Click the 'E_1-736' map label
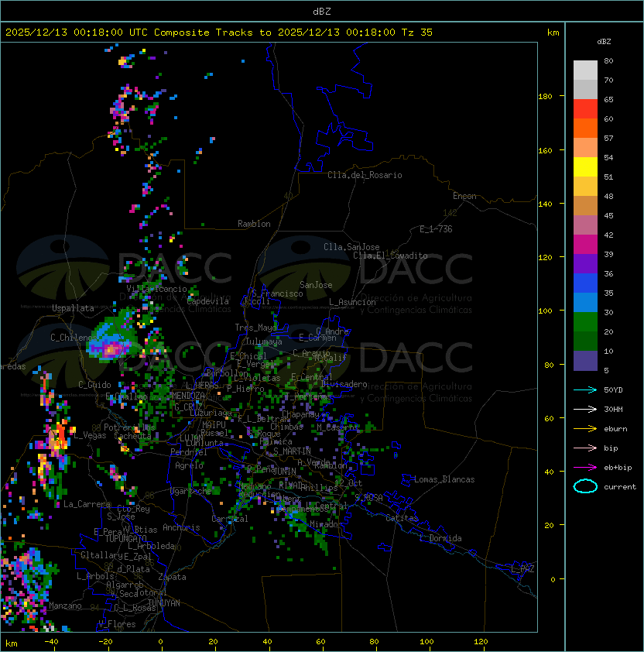The height and width of the screenshot is (652, 644). [x=436, y=229]
